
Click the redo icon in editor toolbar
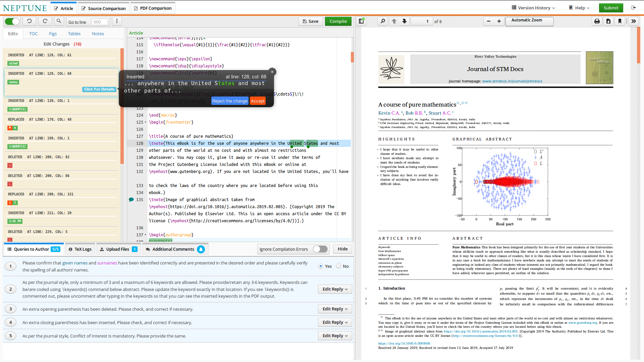pyautogui.click(x=45, y=21)
